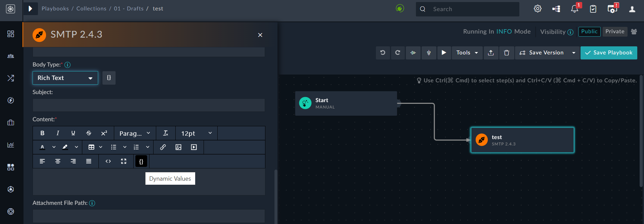Image resolution: width=644 pixels, height=224 pixels.
Task: Click the insert image icon
Action: coord(178,147)
